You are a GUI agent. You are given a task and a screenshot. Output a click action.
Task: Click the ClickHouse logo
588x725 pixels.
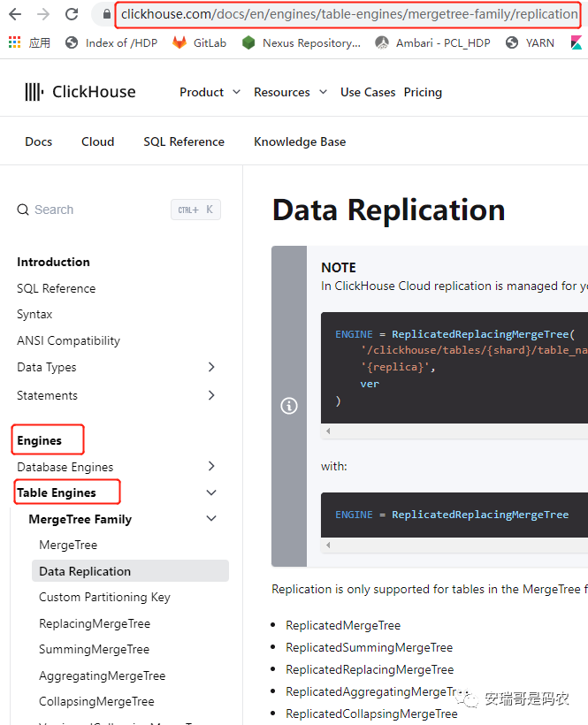click(x=80, y=92)
